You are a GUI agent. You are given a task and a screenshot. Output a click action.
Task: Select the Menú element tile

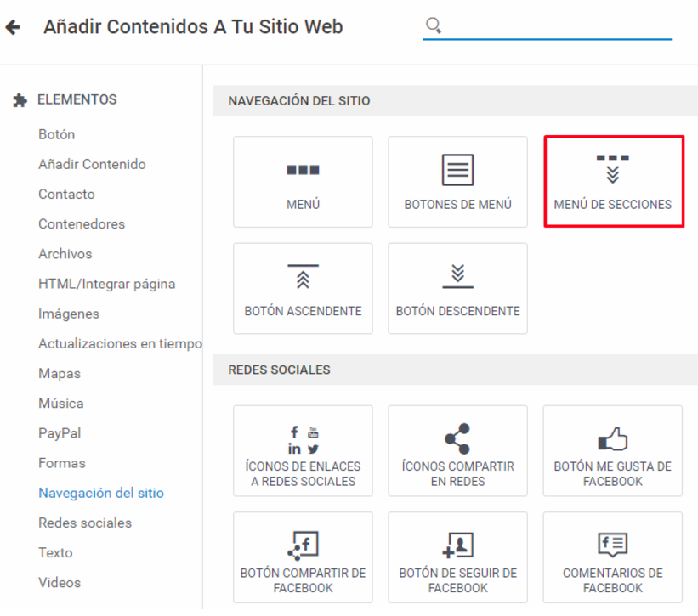303,182
